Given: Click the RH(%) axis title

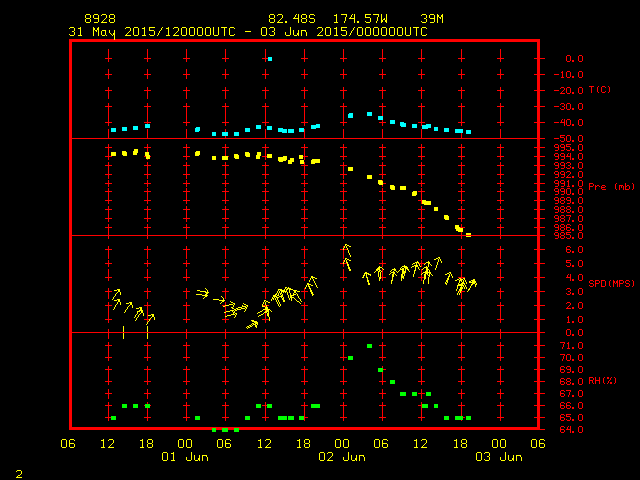Looking at the screenshot, I should (x=602, y=380).
